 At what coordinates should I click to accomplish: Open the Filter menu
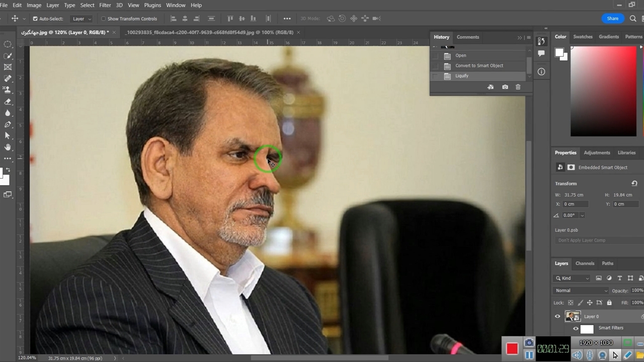pyautogui.click(x=105, y=5)
